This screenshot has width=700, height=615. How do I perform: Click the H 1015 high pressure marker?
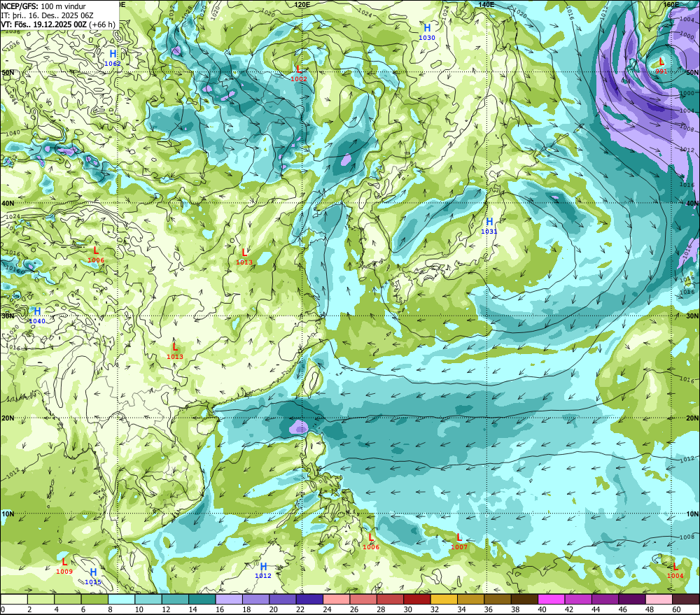(x=93, y=577)
